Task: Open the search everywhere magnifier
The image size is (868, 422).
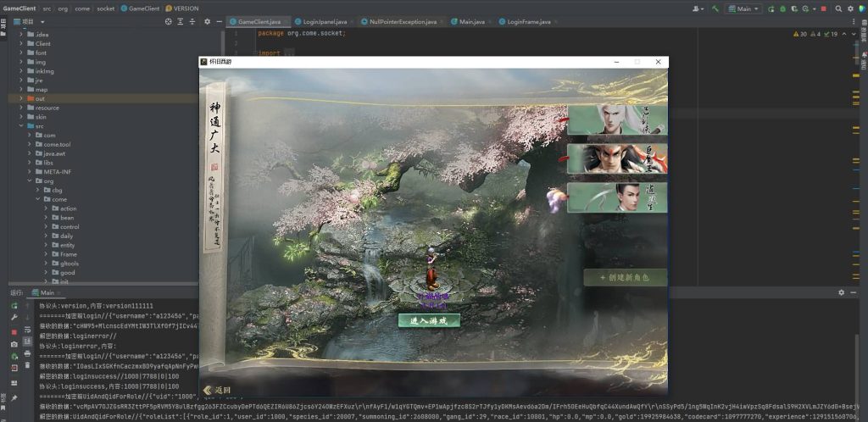Action: point(837,8)
